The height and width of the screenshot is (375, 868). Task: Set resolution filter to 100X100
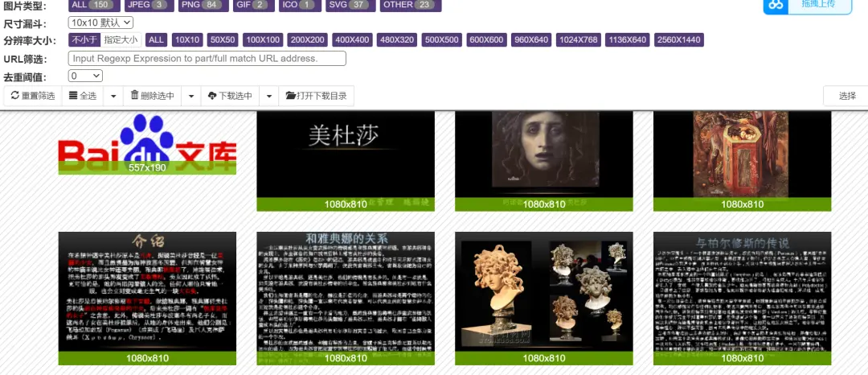pos(263,40)
